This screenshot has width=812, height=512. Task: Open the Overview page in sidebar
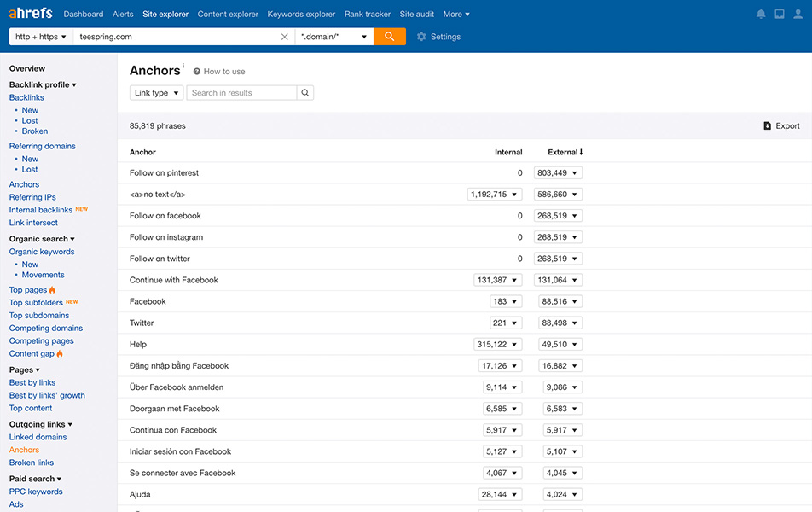click(x=27, y=68)
